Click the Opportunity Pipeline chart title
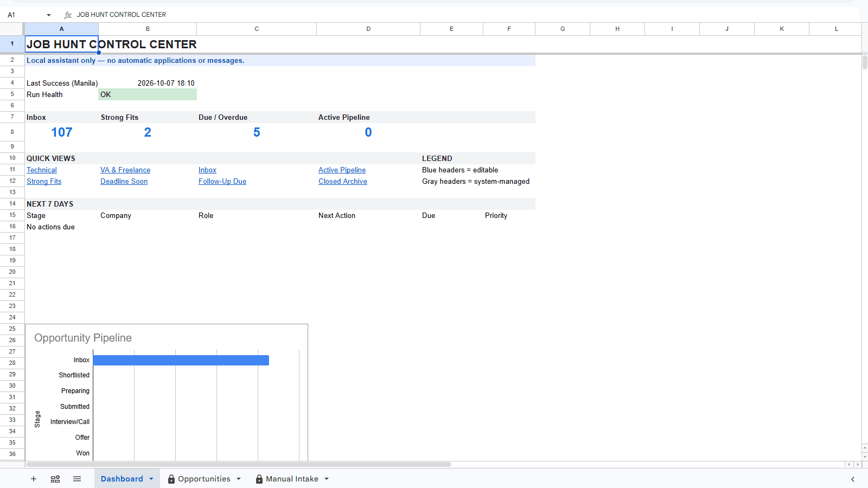 click(x=83, y=338)
